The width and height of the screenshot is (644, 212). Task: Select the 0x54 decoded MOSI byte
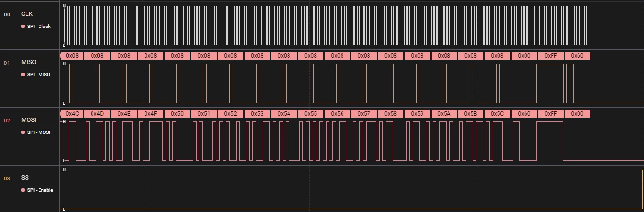coord(284,114)
